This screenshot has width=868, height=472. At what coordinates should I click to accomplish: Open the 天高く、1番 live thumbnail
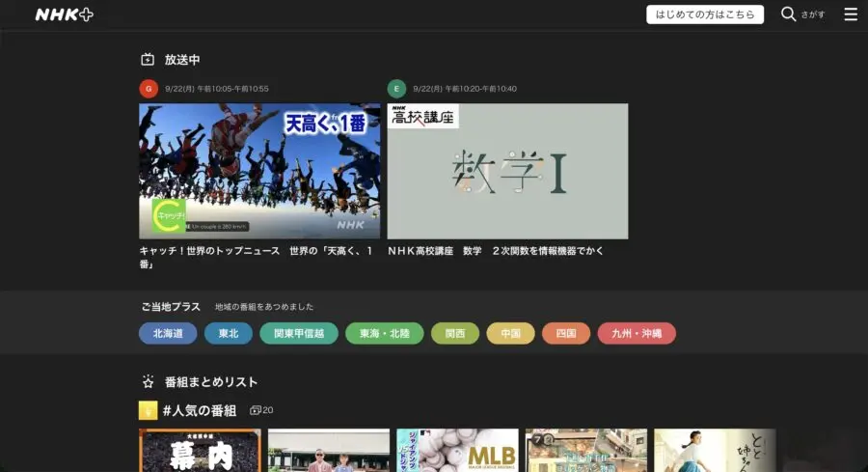tap(259, 171)
